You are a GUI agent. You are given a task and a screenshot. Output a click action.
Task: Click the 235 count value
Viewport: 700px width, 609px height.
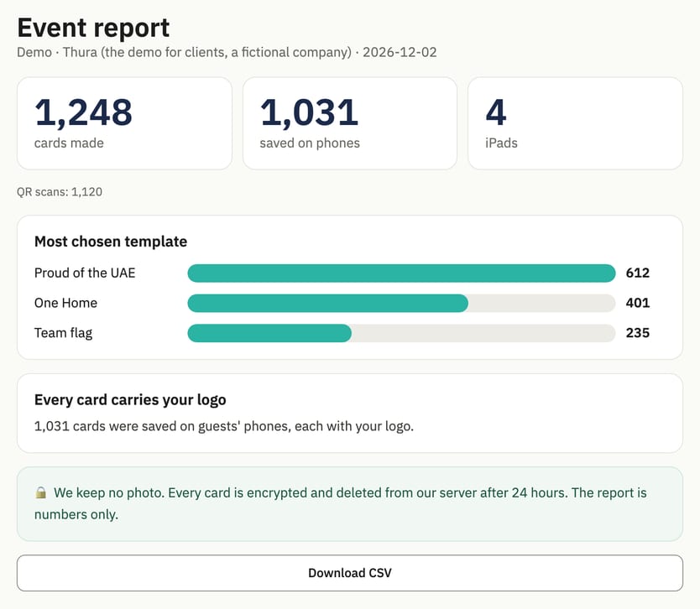click(638, 333)
